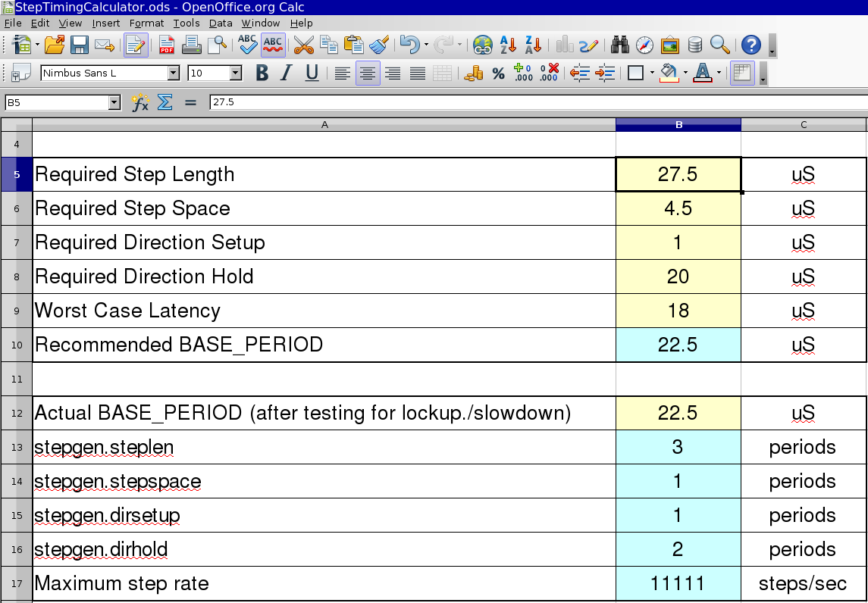Increase indent icon
The width and height of the screenshot is (868, 603).
tap(606, 73)
